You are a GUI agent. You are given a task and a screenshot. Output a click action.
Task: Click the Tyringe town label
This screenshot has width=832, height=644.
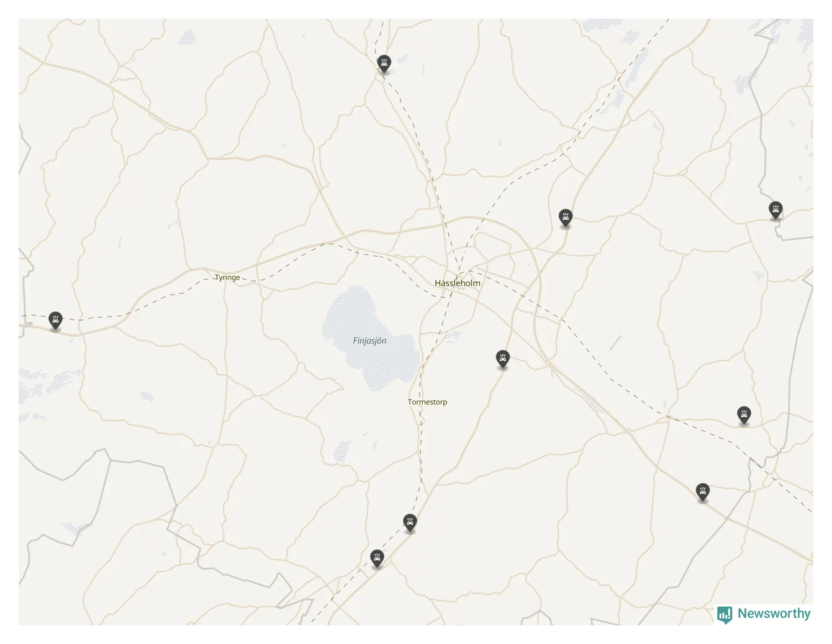[x=227, y=277]
